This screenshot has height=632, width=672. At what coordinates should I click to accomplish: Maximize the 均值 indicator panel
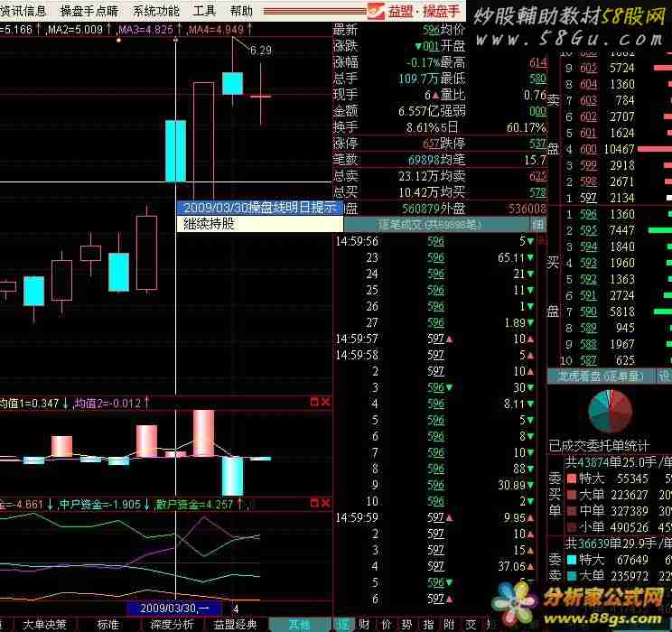point(314,402)
